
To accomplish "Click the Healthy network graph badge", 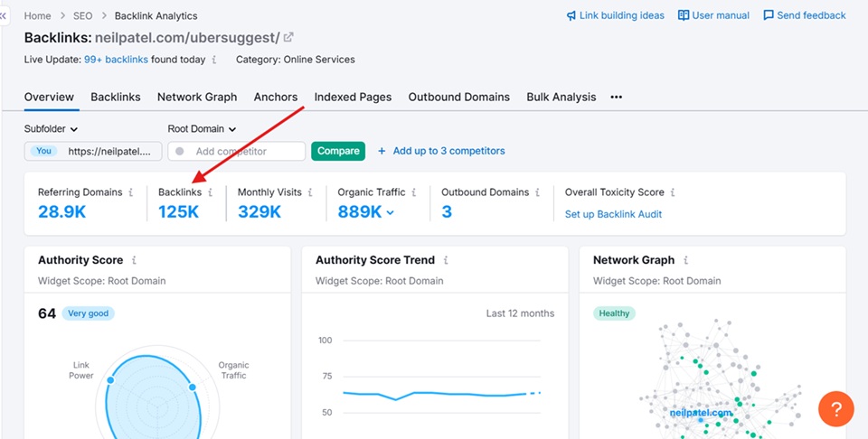I will (615, 313).
